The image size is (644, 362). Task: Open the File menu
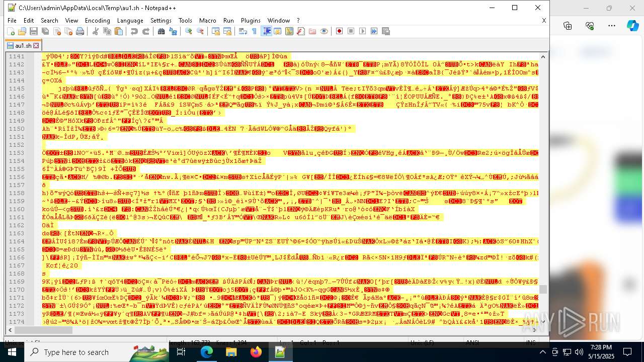(12, 20)
